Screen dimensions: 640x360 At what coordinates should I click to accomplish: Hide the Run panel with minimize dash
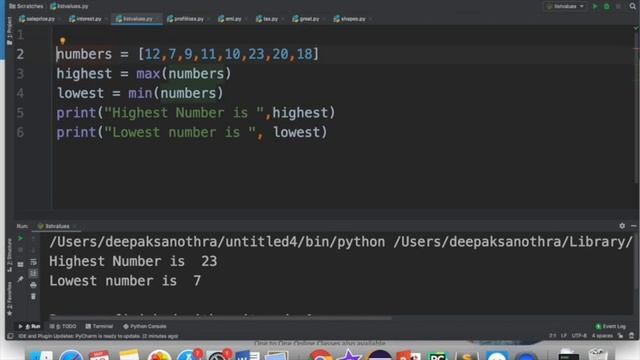pos(633,226)
